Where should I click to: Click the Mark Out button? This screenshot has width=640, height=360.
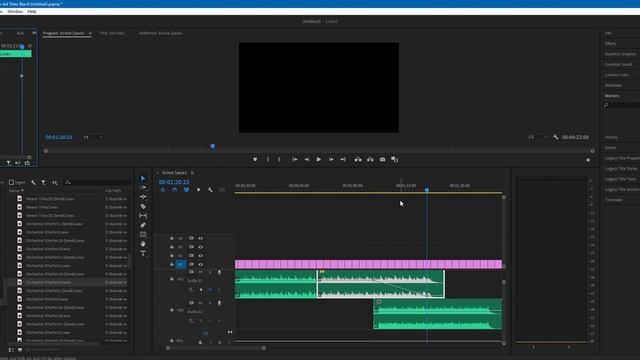pyautogui.click(x=279, y=160)
